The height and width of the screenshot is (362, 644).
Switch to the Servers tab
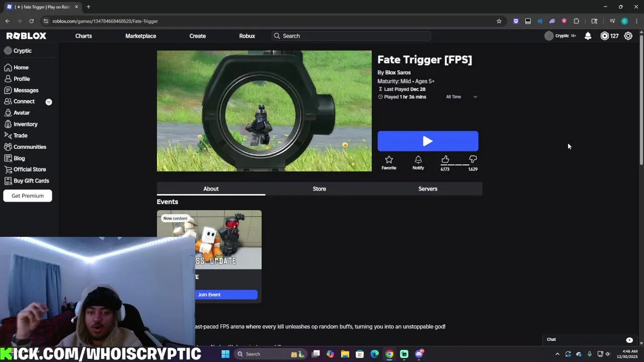click(428, 189)
